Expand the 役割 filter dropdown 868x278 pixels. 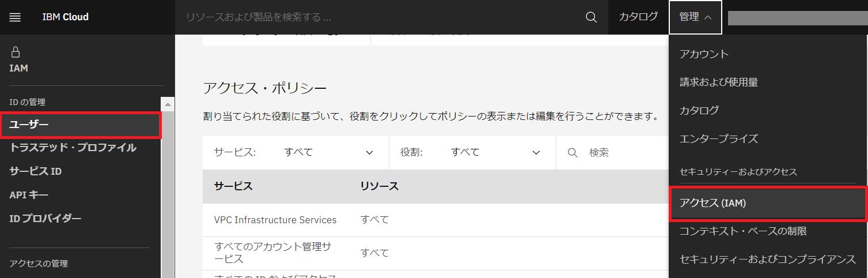click(536, 153)
